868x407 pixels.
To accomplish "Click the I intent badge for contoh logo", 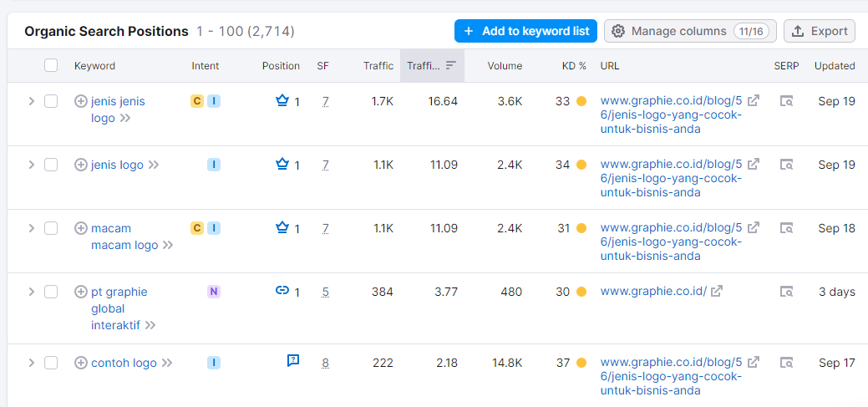I will click(x=214, y=364).
